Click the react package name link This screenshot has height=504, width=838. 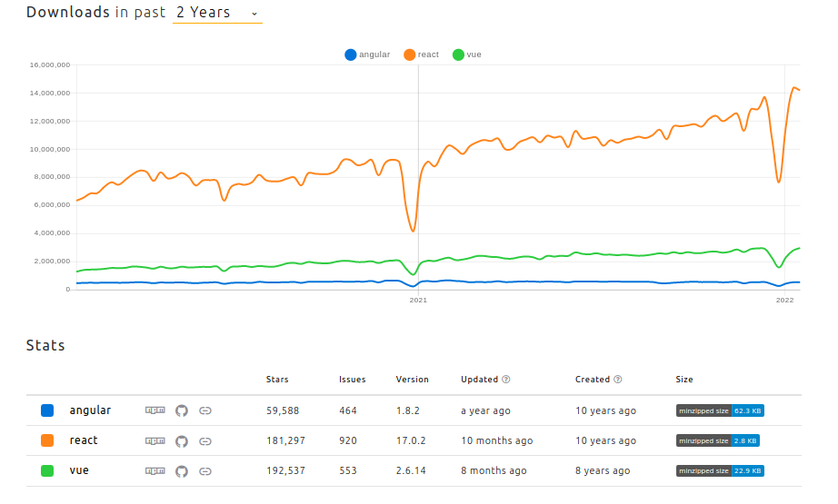coord(84,440)
